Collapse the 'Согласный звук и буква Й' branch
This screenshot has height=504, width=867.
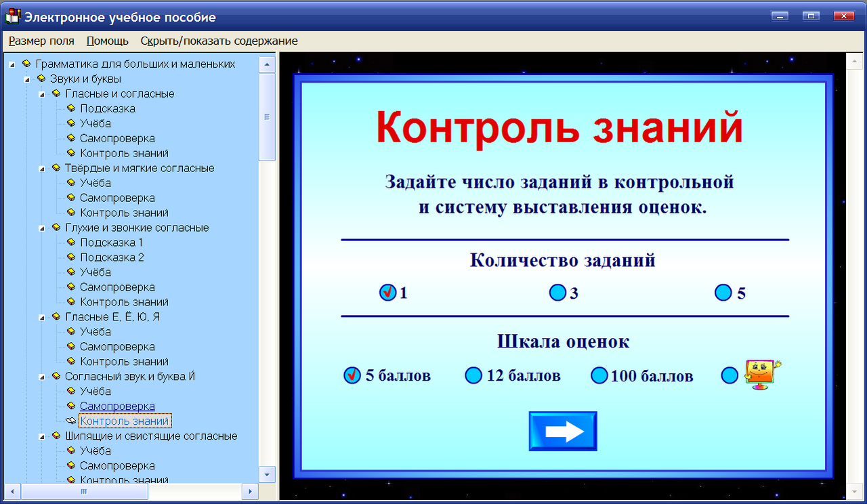pyautogui.click(x=42, y=376)
